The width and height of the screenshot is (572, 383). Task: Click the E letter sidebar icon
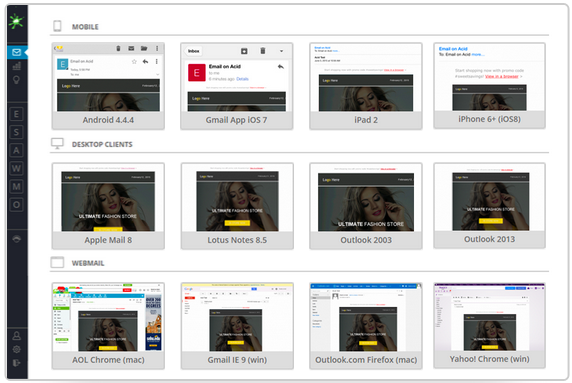[16, 114]
